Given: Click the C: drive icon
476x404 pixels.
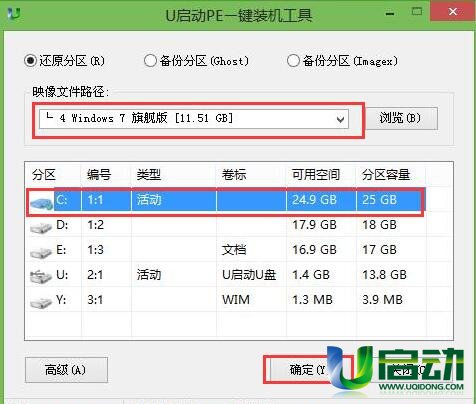Looking at the screenshot, I should click(41, 202).
